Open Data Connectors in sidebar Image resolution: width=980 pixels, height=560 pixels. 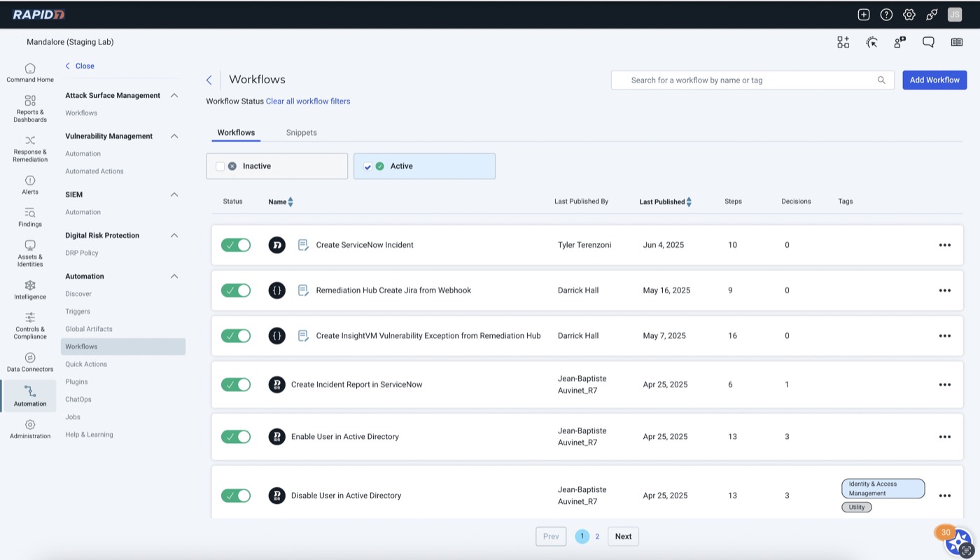(x=30, y=363)
